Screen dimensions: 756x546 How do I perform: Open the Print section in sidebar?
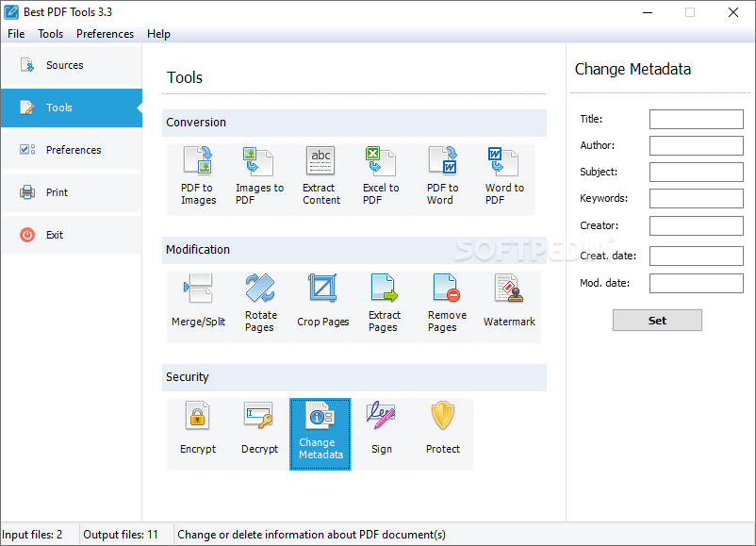coord(72,192)
